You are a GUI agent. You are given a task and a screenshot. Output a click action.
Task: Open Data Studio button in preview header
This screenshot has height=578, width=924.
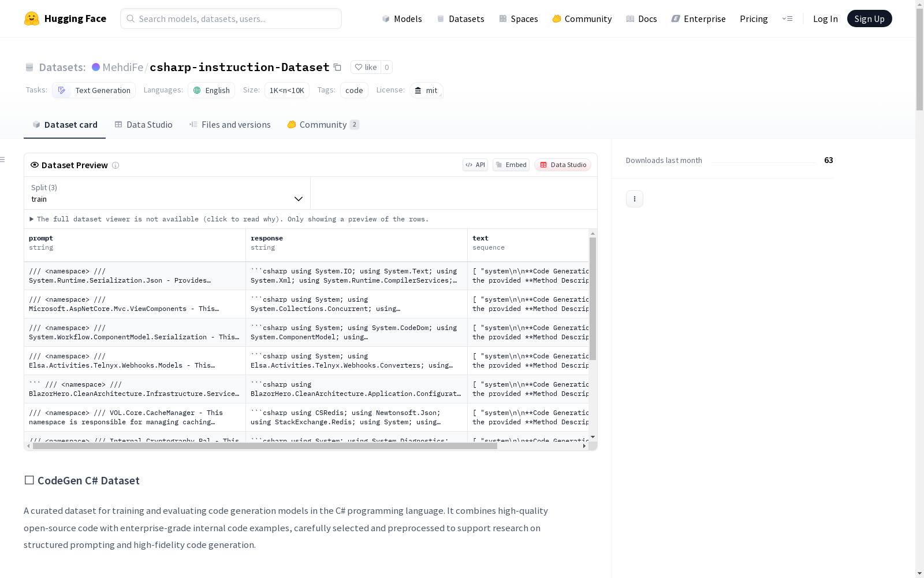coord(563,165)
